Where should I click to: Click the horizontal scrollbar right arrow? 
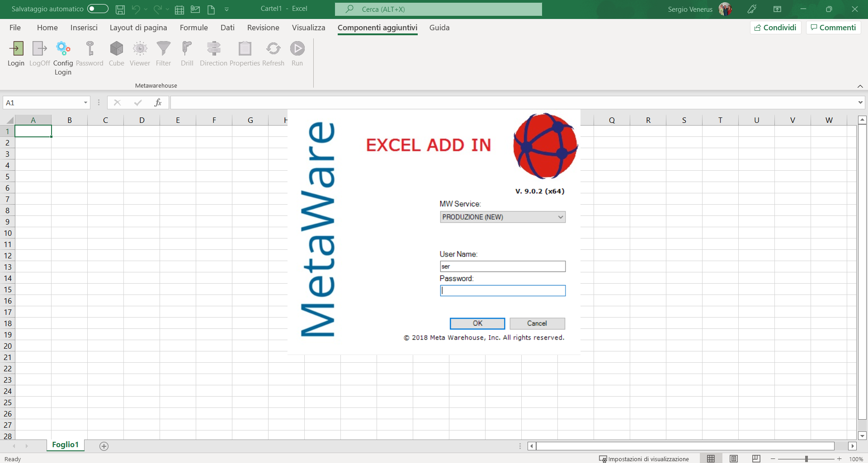[x=853, y=446]
